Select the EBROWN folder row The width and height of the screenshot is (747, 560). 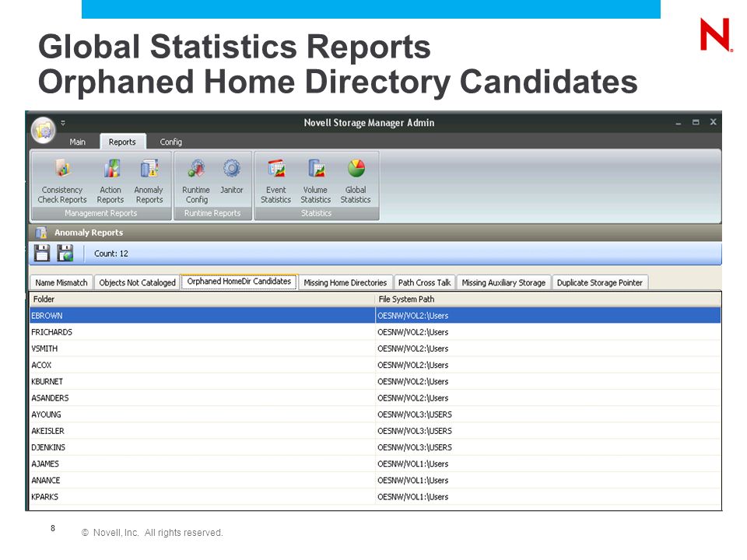pos(375,315)
